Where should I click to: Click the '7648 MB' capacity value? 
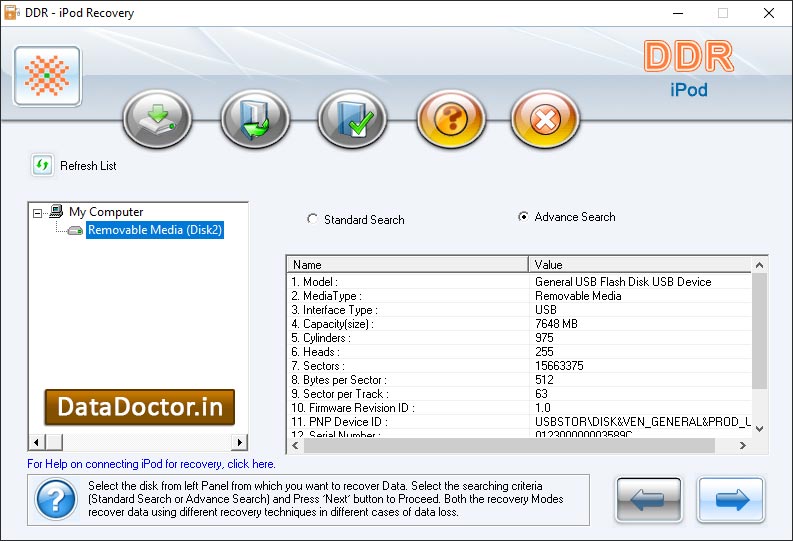[556, 324]
